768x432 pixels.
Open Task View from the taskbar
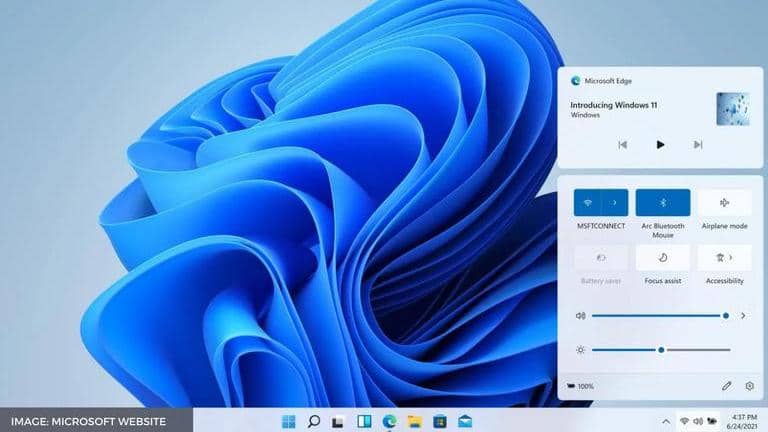click(x=339, y=420)
